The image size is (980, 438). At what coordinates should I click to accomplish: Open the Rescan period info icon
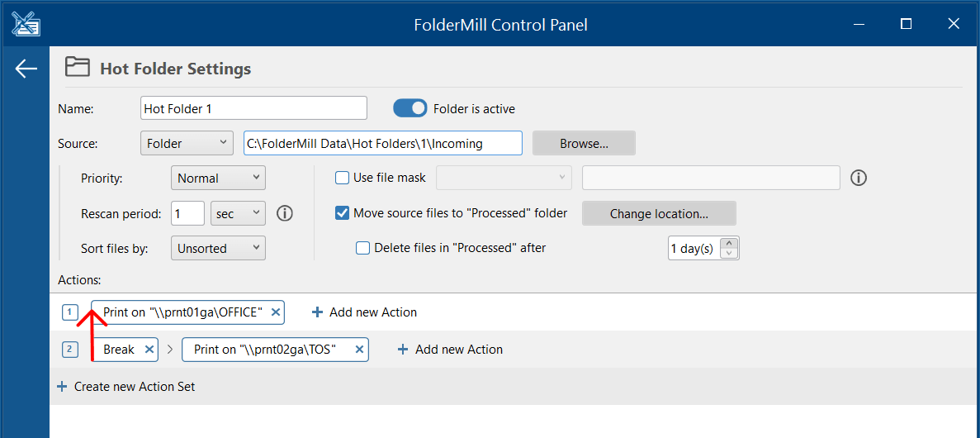[x=284, y=213]
